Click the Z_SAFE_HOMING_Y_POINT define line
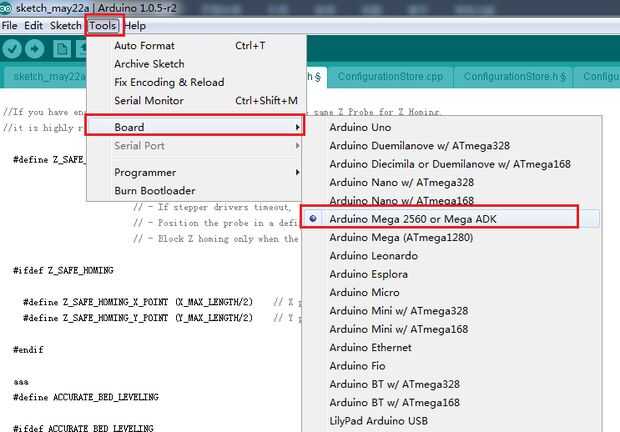Viewport: 620px width, 432px height. tap(138, 318)
